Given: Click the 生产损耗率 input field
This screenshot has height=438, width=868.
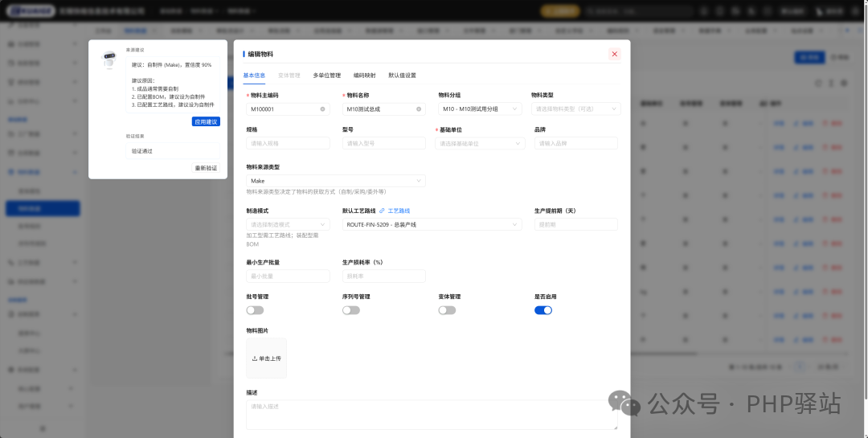Looking at the screenshot, I should point(384,276).
